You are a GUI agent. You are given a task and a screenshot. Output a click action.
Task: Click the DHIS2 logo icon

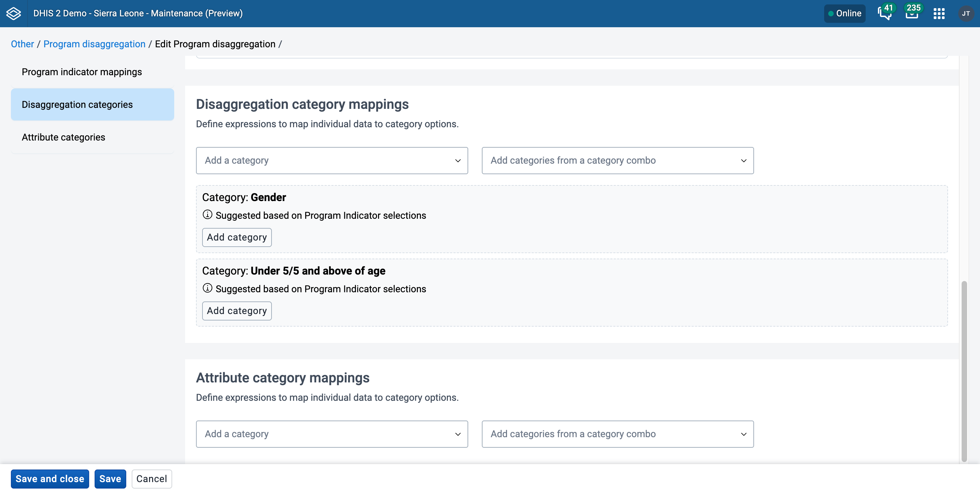13,13
